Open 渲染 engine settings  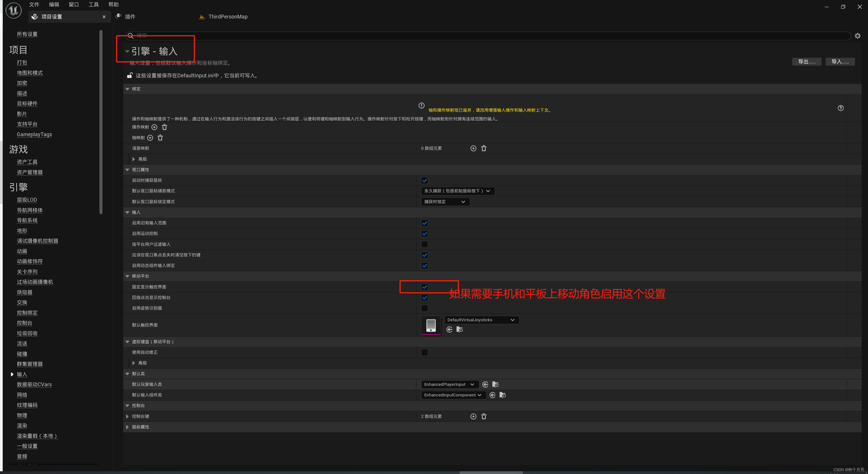click(22, 426)
